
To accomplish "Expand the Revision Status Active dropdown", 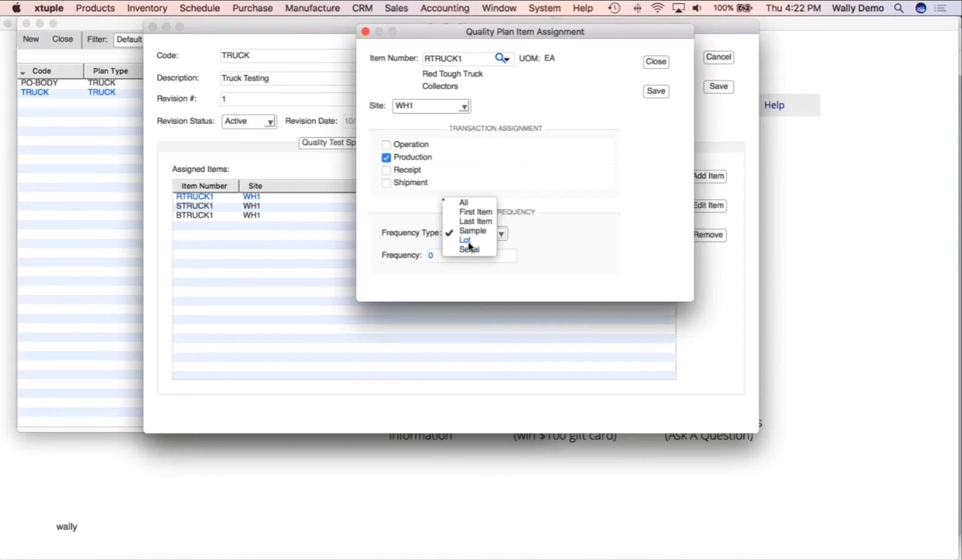I will [x=249, y=122].
